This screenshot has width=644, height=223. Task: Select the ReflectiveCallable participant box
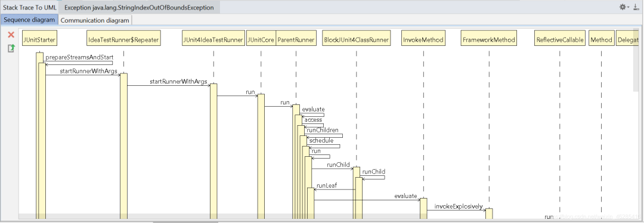(559, 40)
